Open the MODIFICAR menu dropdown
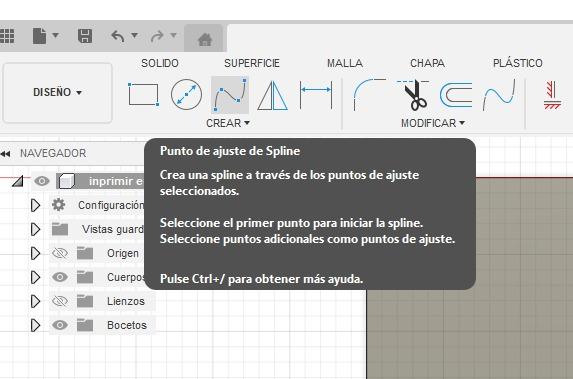 click(433, 123)
